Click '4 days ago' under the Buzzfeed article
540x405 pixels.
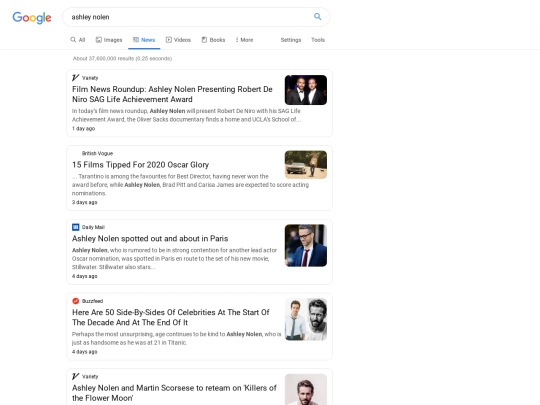pyautogui.click(x=84, y=352)
